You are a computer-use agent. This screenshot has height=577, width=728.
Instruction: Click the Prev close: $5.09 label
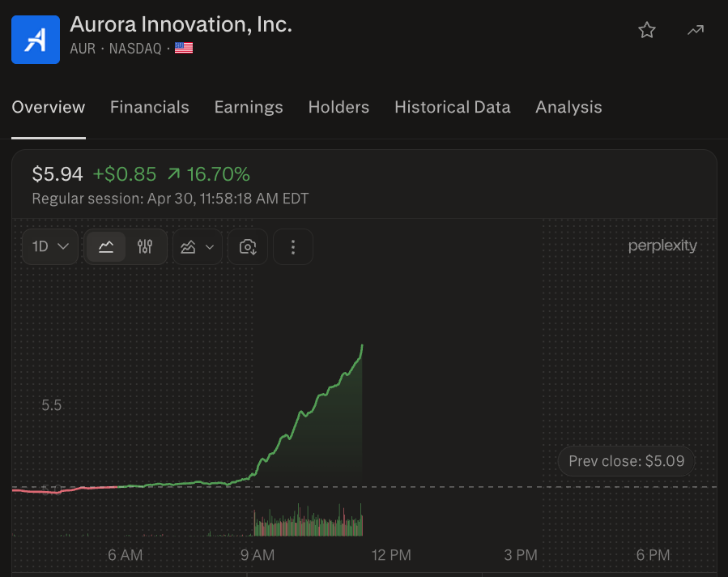click(626, 461)
